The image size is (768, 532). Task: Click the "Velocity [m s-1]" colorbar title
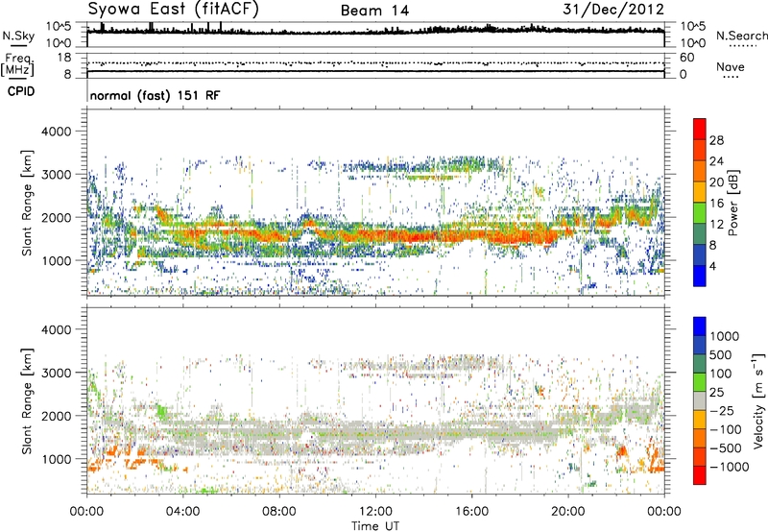click(x=758, y=400)
